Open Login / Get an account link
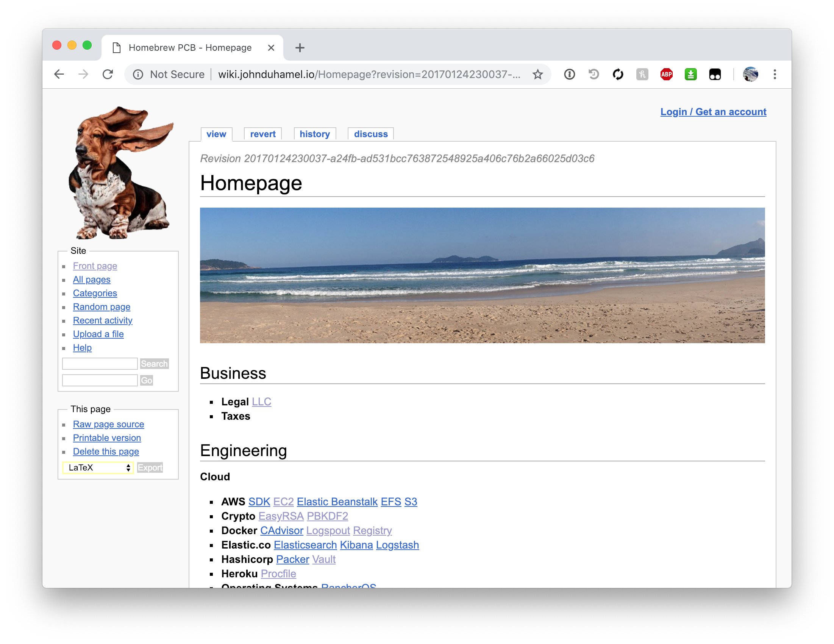834x644 pixels. click(713, 112)
